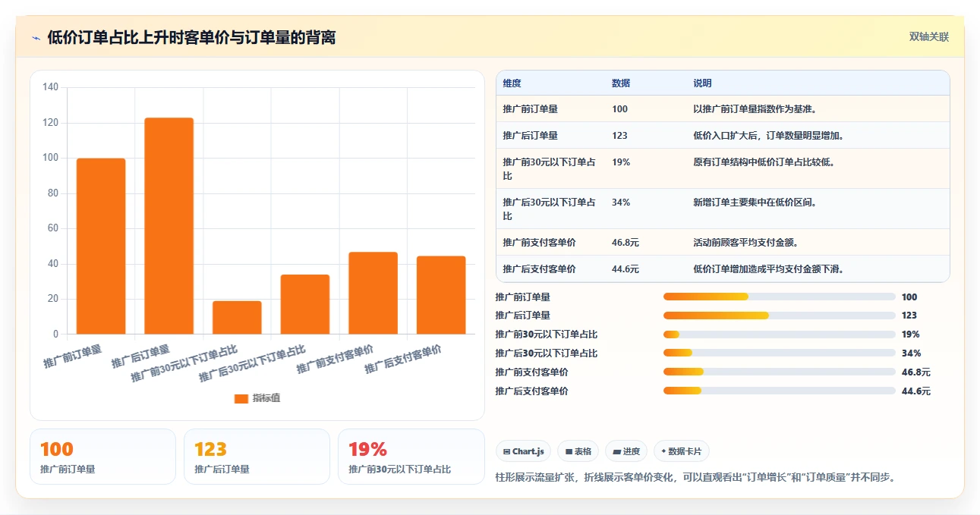Click the 双轴关联 tag in header
Image resolution: width=980 pixels, height=515 pixels.
coord(929,36)
